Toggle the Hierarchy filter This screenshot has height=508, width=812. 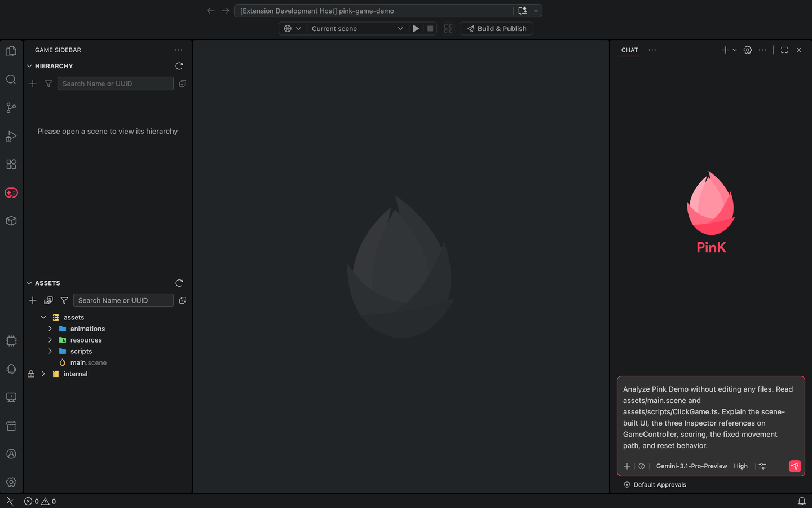click(48, 84)
